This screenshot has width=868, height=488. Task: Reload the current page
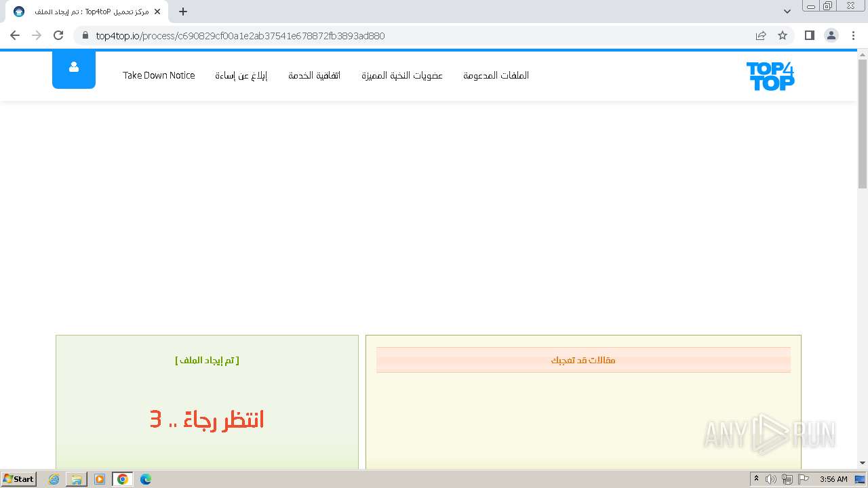click(x=58, y=35)
